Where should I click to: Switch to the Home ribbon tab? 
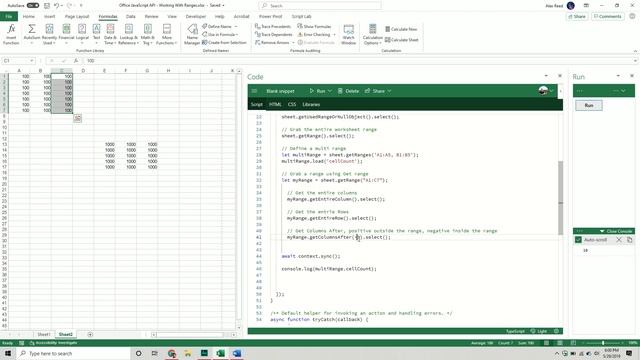click(x=29, y=17)
